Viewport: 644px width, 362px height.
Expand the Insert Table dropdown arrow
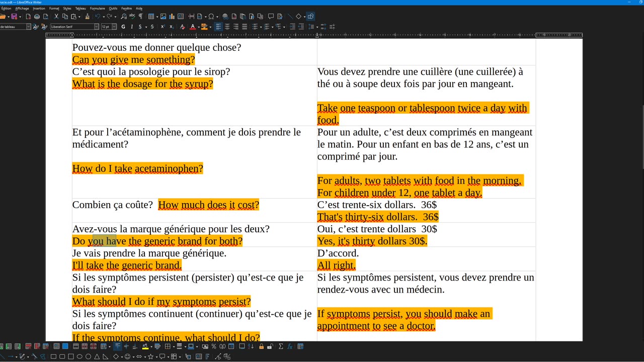[x=157, y=17]
